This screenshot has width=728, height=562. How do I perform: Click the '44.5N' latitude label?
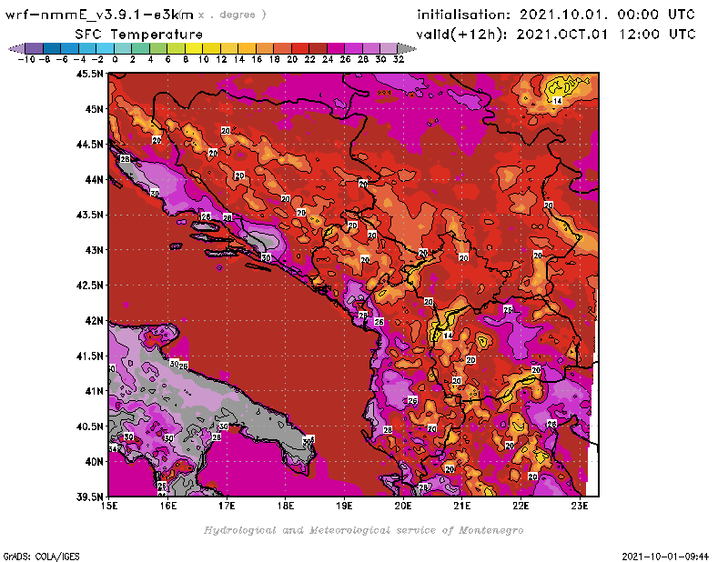(89, 145)
